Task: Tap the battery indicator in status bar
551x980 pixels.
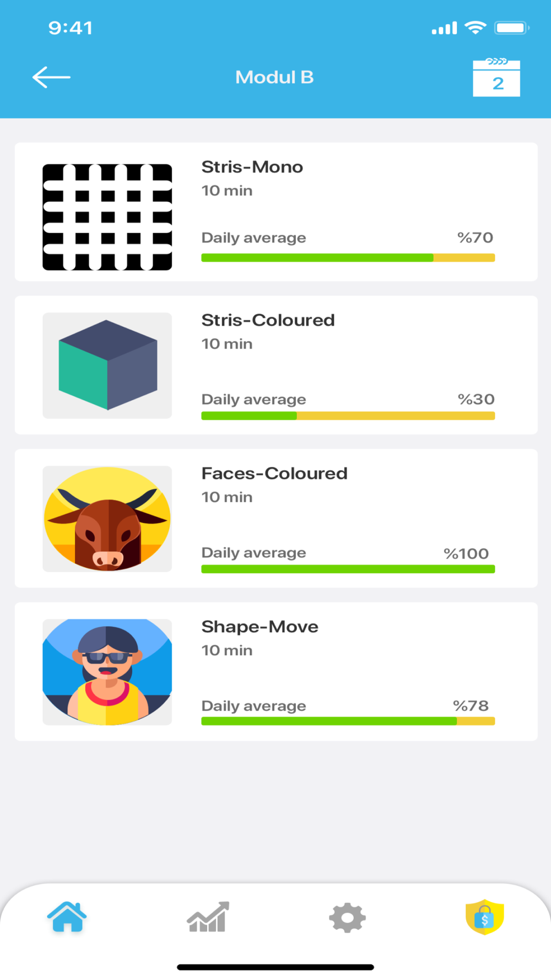Action: 511,28
